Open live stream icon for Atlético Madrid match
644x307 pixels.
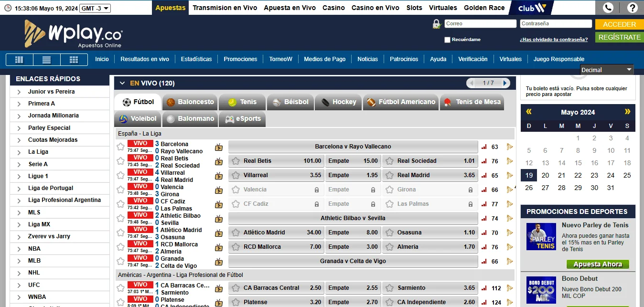pos(219,233)
